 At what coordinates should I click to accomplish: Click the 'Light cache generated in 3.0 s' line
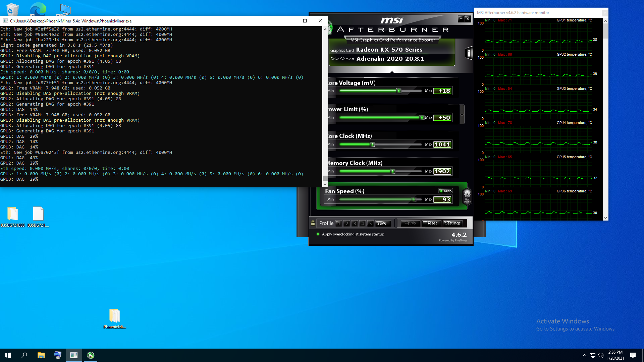57,45
